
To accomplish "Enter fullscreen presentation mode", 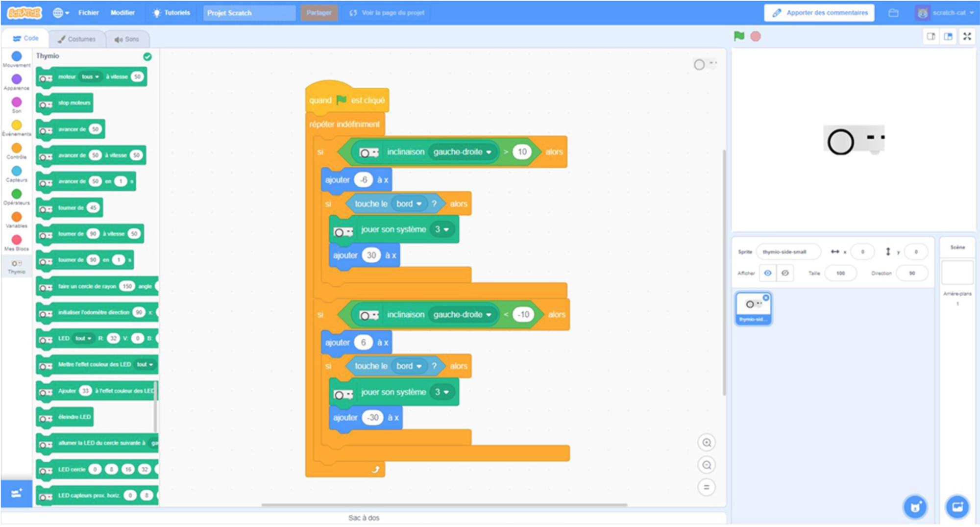I will pos(967,36).
